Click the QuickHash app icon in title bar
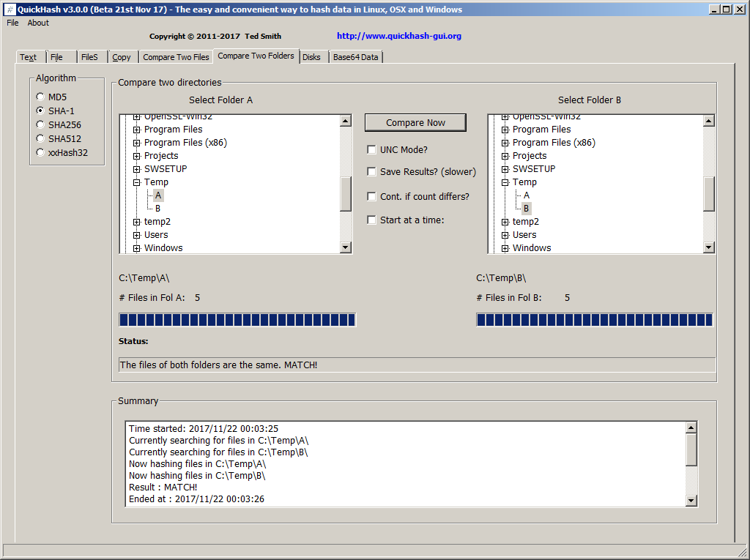The width and height of the screenshot is (750, 560). click(10, 10)
